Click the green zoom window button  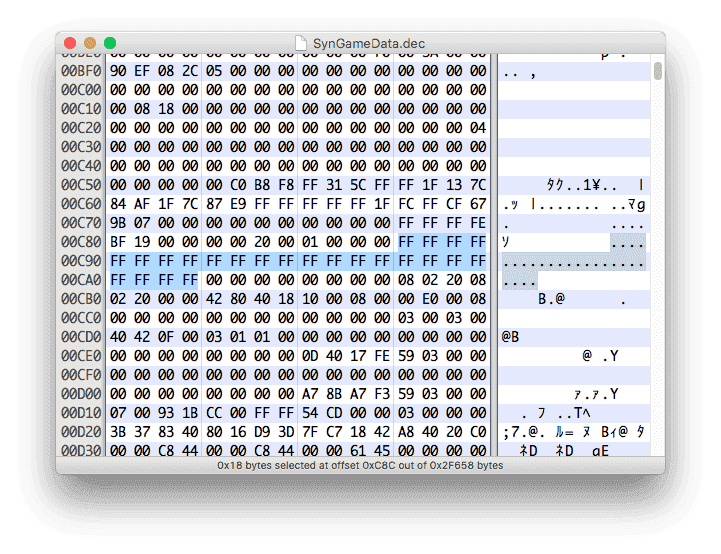pos(110,43)
